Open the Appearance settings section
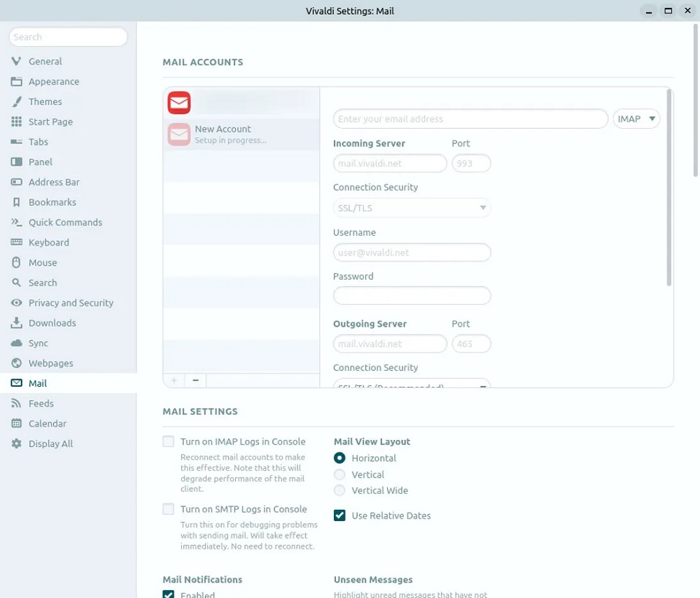 pyautogui.click(x=53, y=82)
